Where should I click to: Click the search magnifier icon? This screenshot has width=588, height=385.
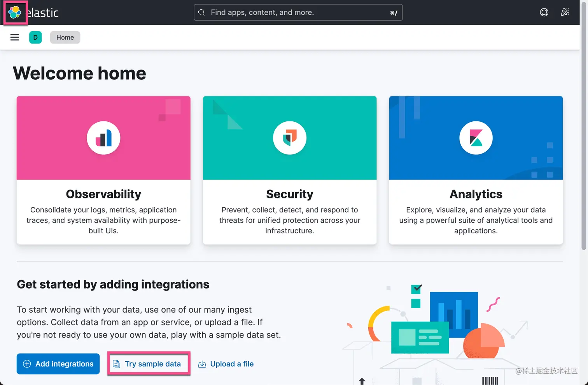(x=201, y=12)
